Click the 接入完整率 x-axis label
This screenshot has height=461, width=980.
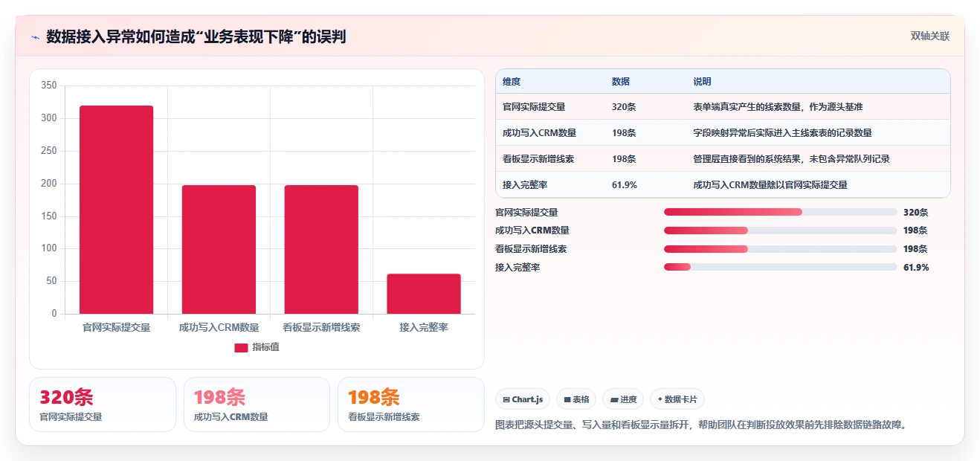click(424, 327)
